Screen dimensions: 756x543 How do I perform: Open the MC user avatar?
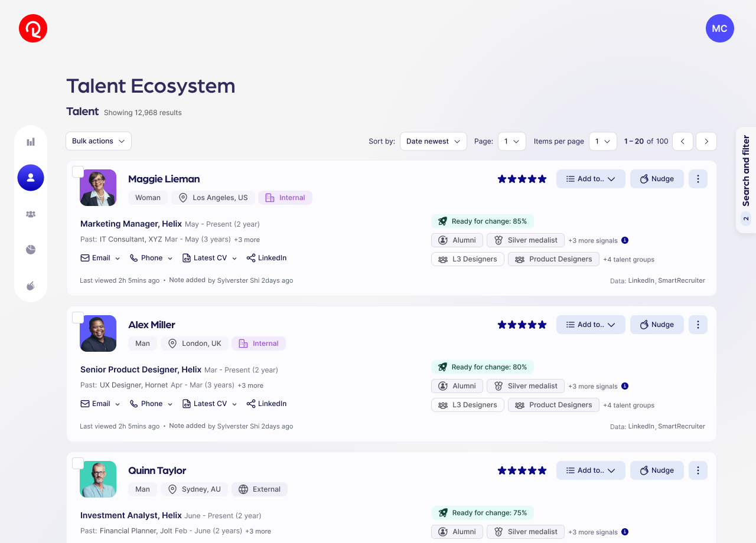(x=719, y=28)
